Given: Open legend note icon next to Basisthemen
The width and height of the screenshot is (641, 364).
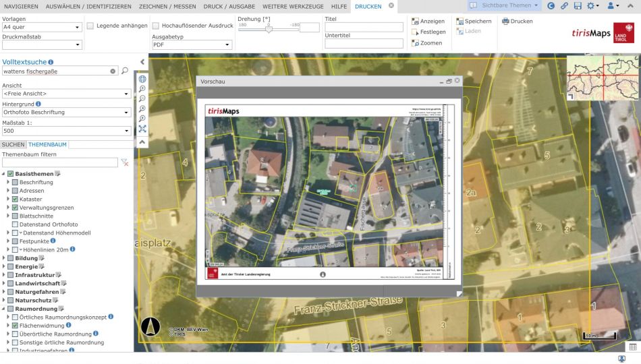Looking at the screenshot, I should pyautogui.click(x=57, y=174).
